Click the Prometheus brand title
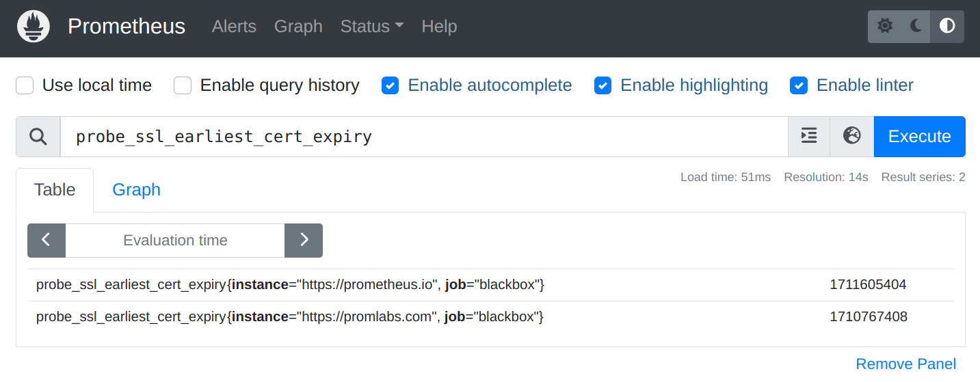Screen dimensions: 980x382 click(127, 27)
